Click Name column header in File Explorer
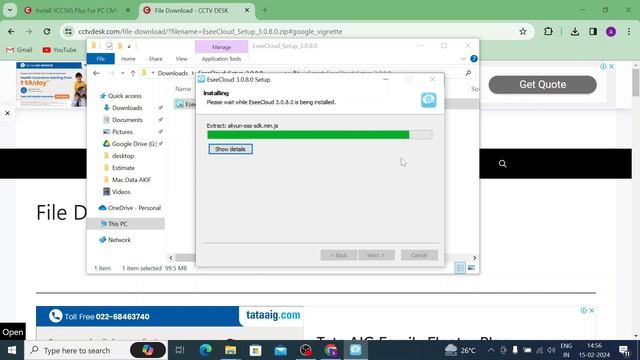 tap(183, 89)
